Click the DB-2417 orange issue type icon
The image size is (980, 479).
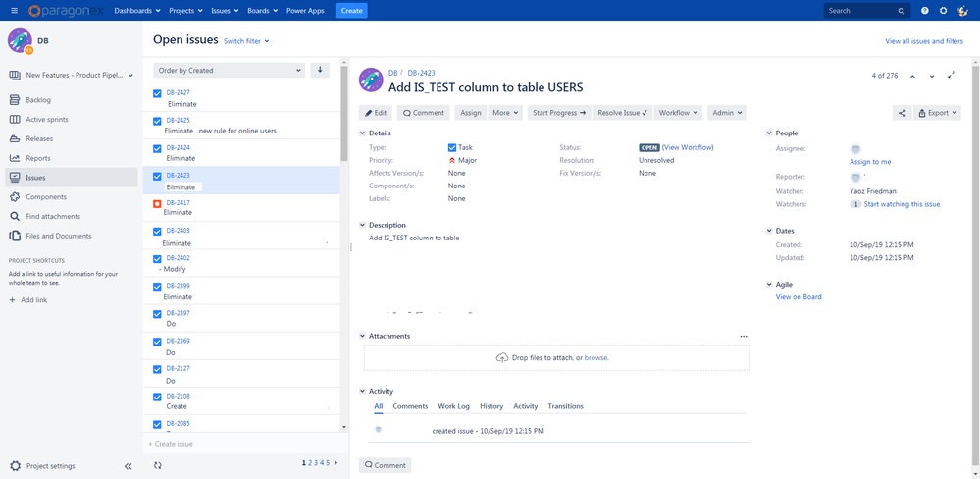tap(158, 203)
